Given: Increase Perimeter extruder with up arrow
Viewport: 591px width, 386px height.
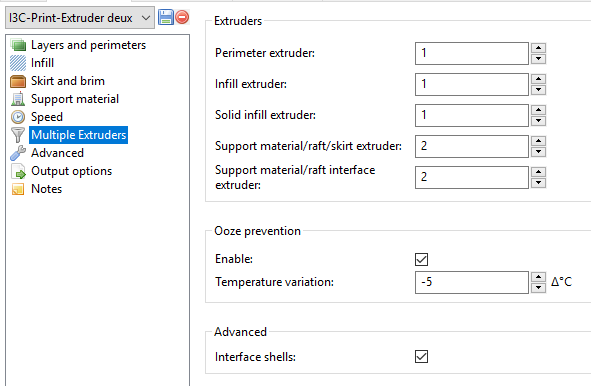Looking at the screenshot, I should click(x=539, y=48).
